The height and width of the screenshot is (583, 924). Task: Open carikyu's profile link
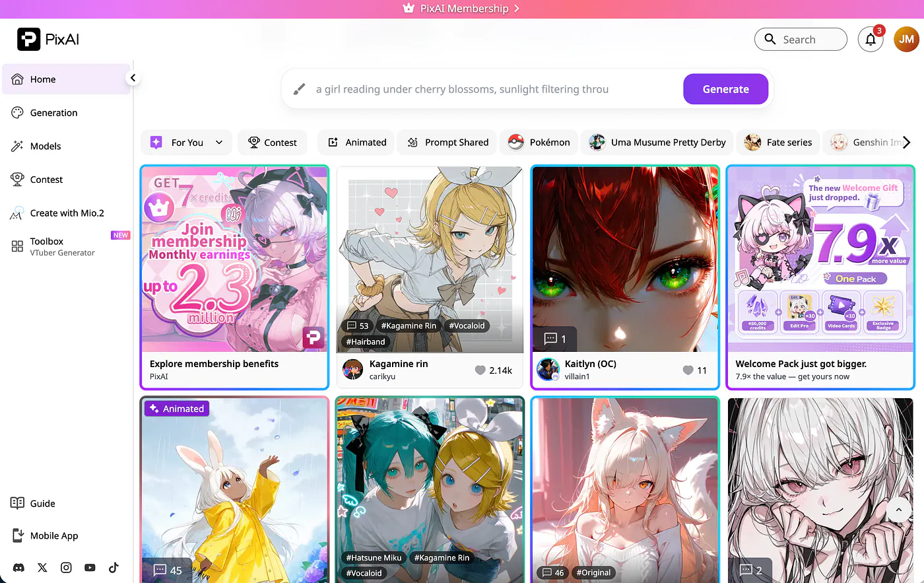click(382, 376)
